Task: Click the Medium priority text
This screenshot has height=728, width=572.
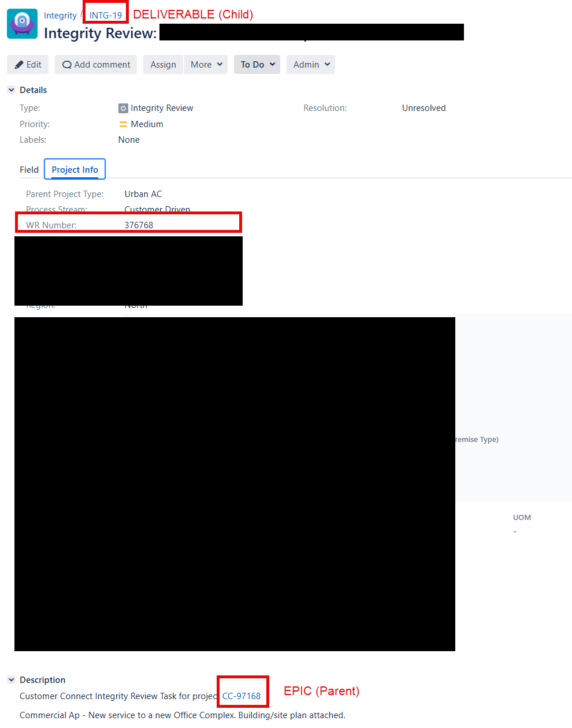Action: 147,124
